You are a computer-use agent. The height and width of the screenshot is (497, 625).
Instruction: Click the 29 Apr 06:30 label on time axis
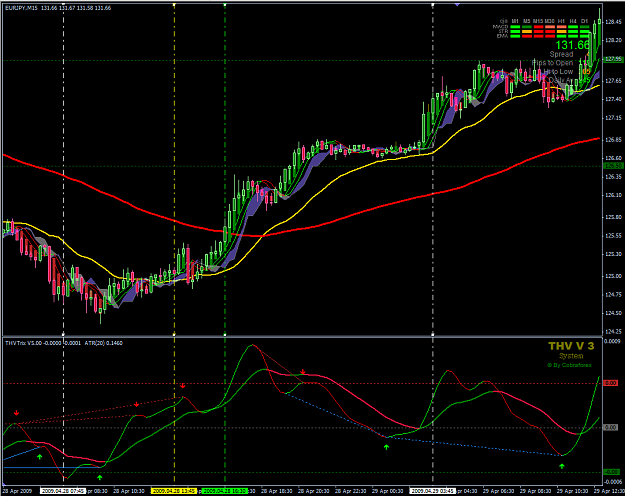(499, 491)
